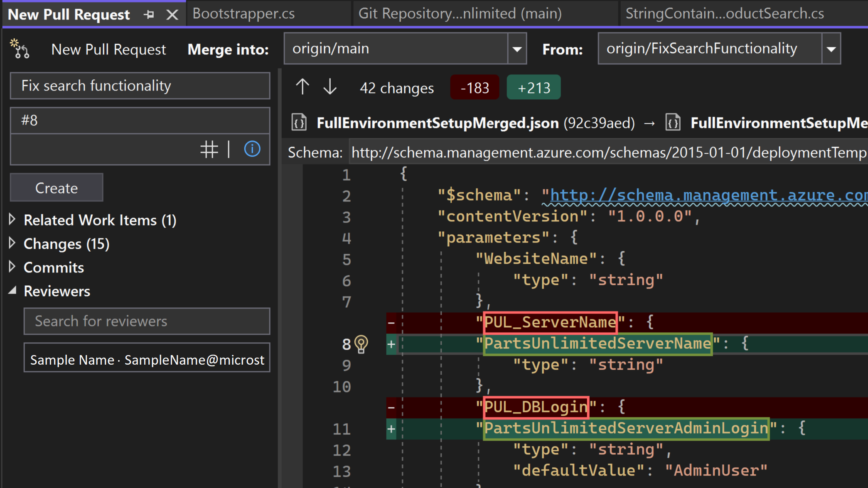Click the merge direction up arrow icon
The width and height of the screenshot is (868, 488).
point(302,88)
